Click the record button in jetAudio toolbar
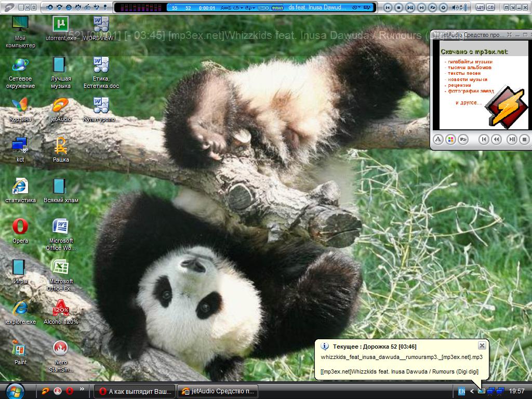 pos(444,7)
